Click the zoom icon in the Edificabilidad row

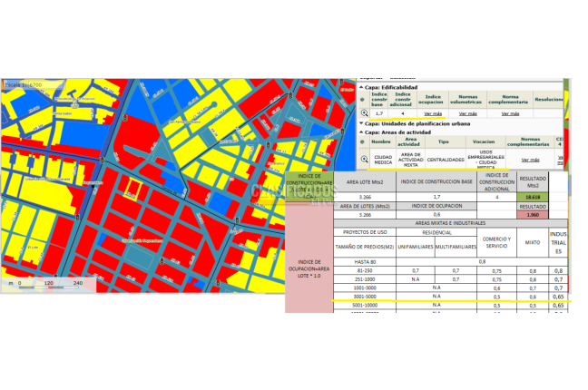click(364, 113)
